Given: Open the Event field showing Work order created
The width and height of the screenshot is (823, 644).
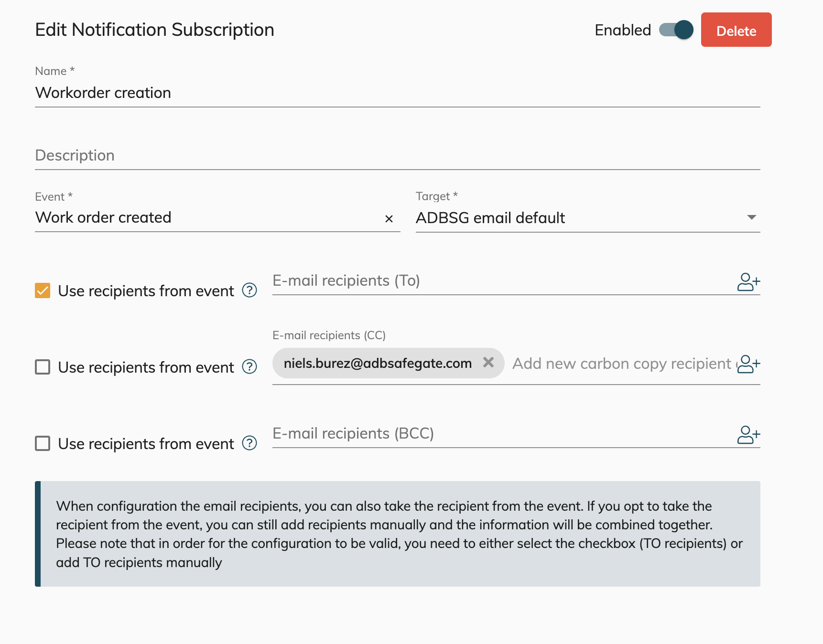Looking at the screenshot, I should [206, 218].
